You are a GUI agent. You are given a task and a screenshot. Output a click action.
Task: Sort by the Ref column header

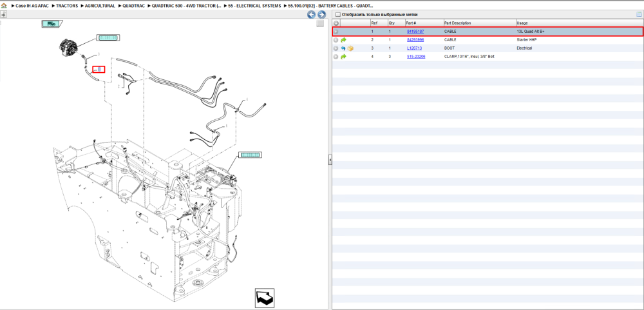pyautogui.click(x=378, y=23)
